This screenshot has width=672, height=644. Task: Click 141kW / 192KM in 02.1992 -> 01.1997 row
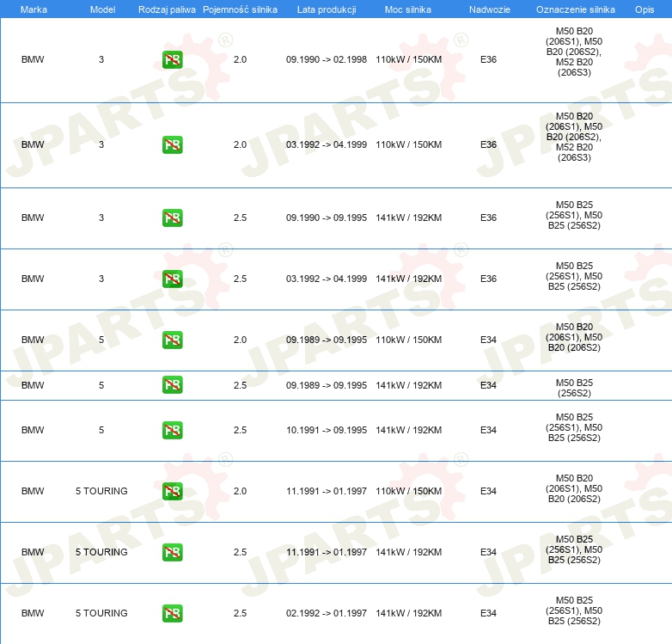[x=408, y=613]
